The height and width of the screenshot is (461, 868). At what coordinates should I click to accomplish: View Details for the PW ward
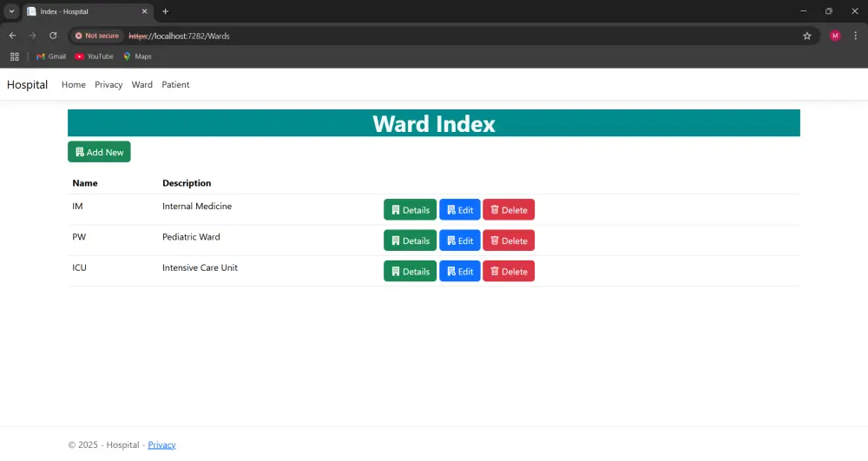point(411,240)
